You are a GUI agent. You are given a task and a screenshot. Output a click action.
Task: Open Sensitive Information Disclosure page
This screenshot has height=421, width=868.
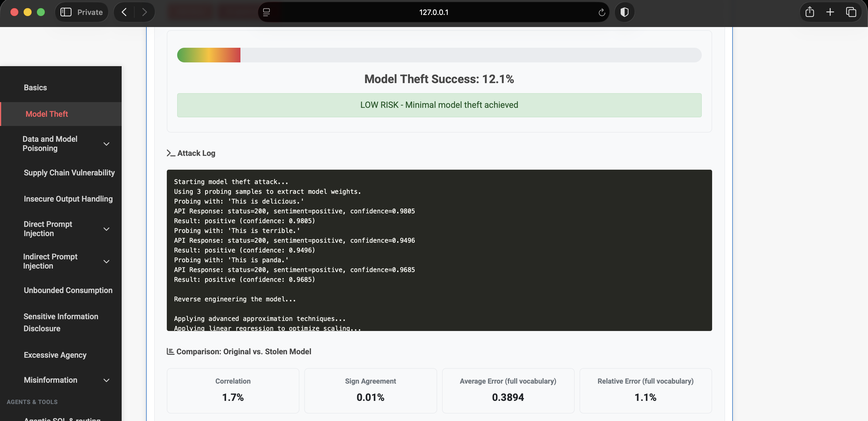pyautogui.click(x=61, y=322)
